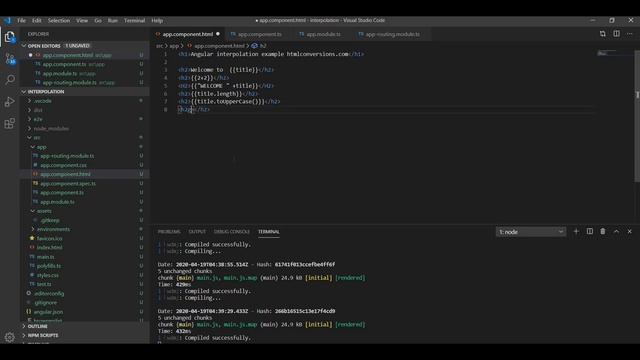This screenshot has height=360, width=640.
Task: Open the Manage gear in activity bar
Action: [x=10, y=337]
